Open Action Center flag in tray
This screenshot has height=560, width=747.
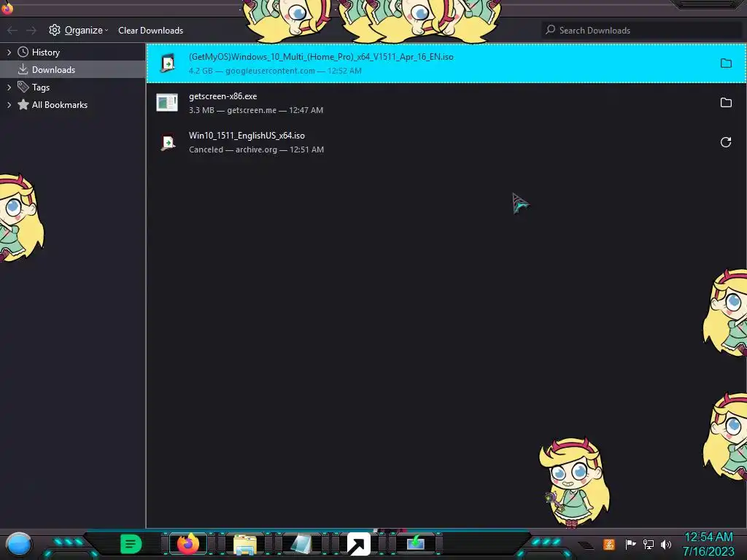[630, 544]
